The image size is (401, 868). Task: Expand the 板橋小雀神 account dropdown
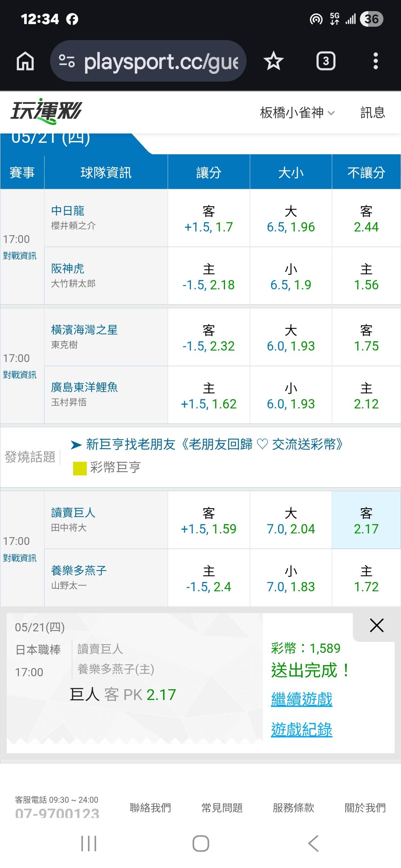click(x=297, y=112)
